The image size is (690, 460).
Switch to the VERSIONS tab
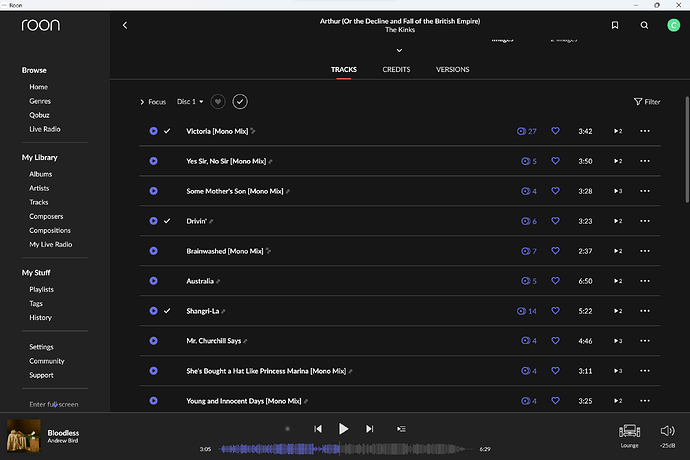[452, 70]
